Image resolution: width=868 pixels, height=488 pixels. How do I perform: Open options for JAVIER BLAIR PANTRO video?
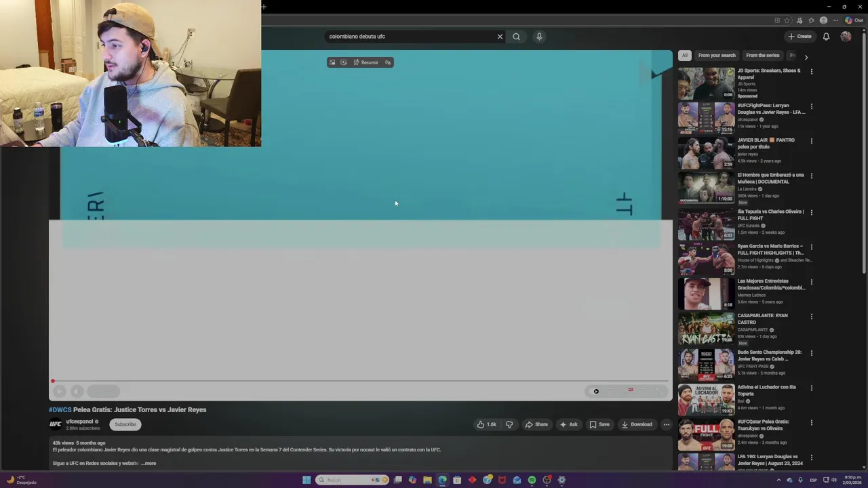click(812, 141)
